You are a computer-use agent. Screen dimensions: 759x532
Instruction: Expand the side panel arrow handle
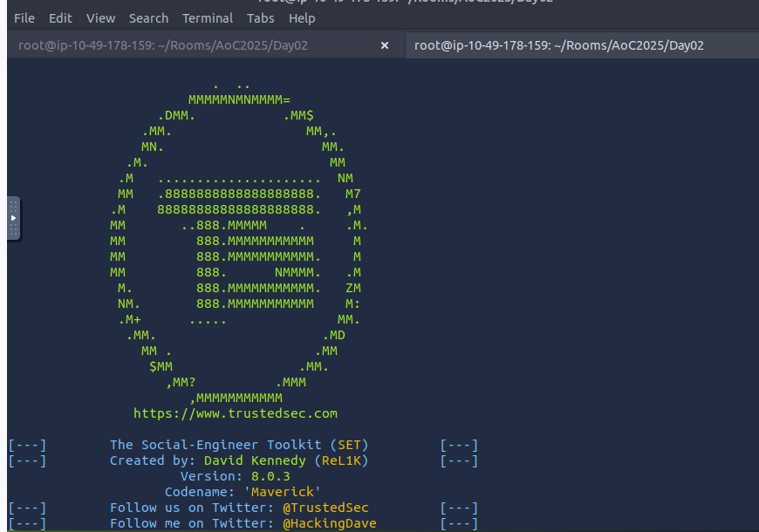(14, 218)
